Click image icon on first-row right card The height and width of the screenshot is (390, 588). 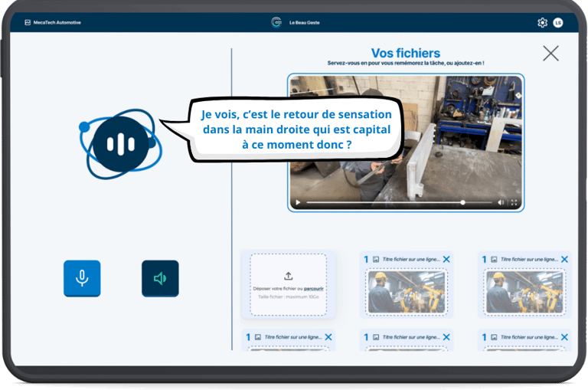tap(494, 260)
